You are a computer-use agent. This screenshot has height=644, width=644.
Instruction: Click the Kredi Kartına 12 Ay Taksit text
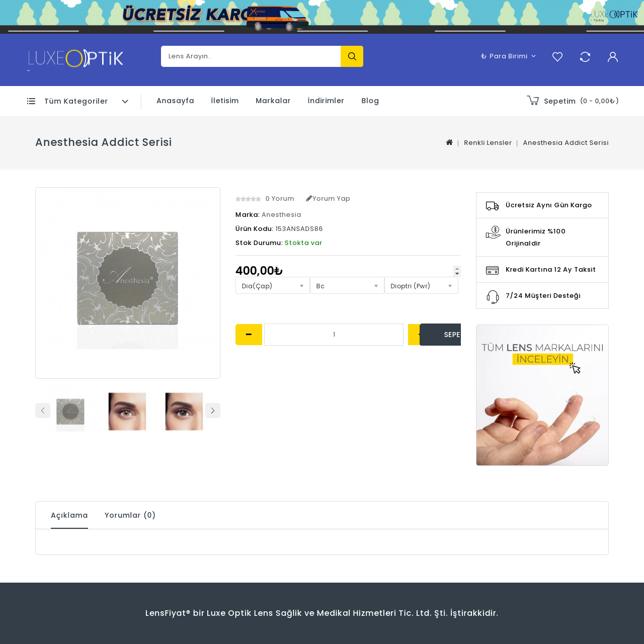click(550, 270)
